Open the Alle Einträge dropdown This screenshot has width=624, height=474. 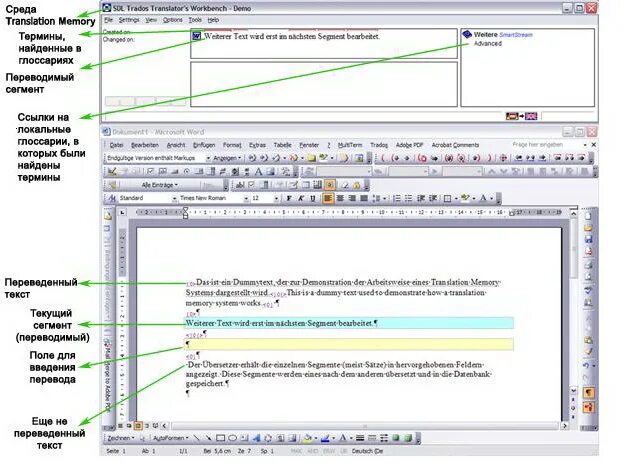[160, 185]
